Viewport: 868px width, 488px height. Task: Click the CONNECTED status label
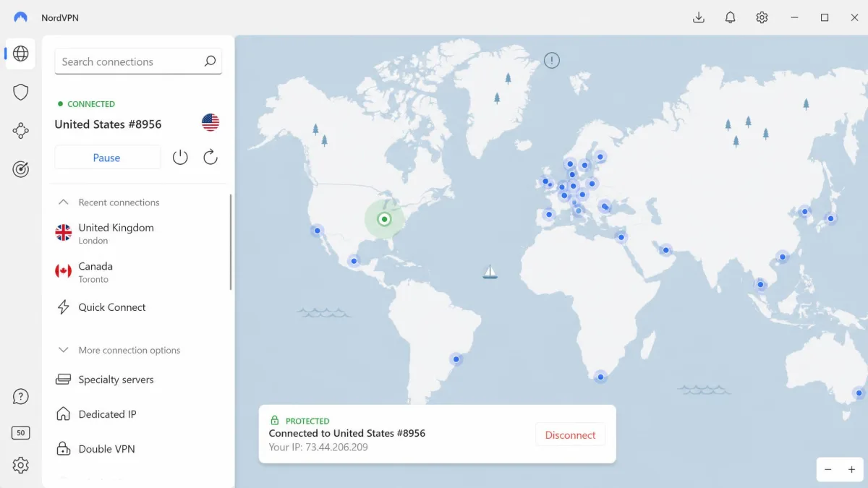click(91, 104)
